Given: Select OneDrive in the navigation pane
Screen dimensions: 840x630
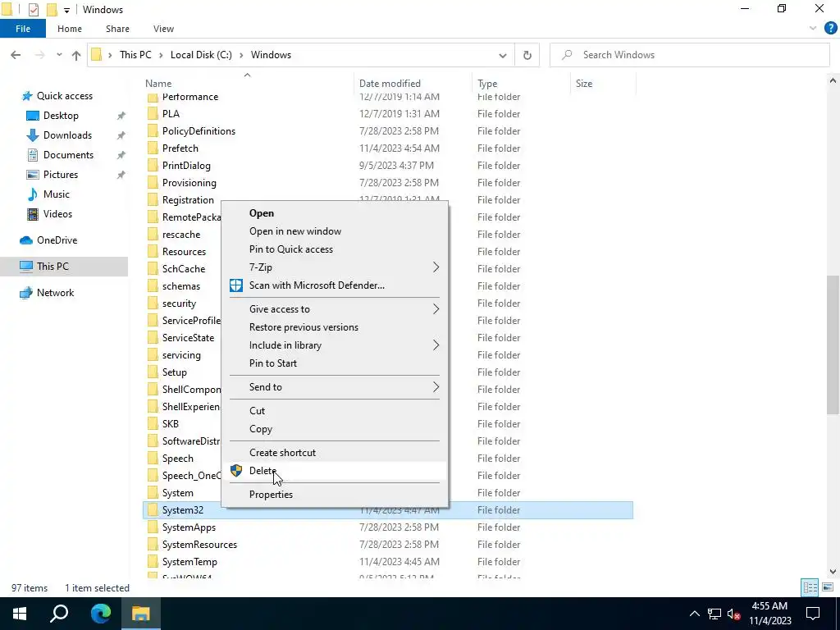Looking at the screenshot, I should coord(57,240).
